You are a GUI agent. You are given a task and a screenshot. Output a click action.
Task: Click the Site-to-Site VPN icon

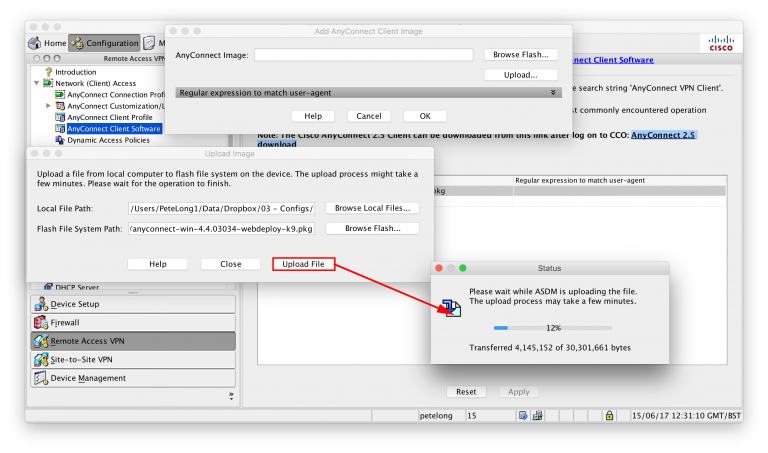(x=41, y=359)
